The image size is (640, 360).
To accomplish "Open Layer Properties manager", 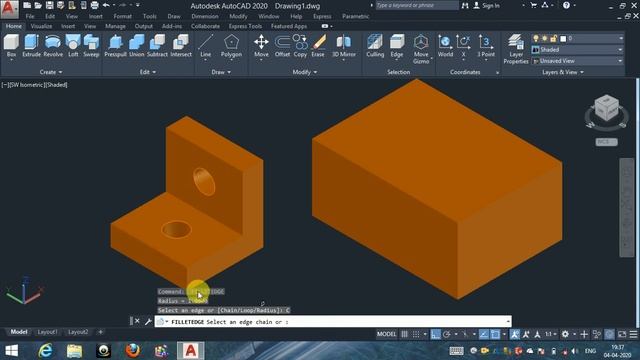I will [516, 49].
